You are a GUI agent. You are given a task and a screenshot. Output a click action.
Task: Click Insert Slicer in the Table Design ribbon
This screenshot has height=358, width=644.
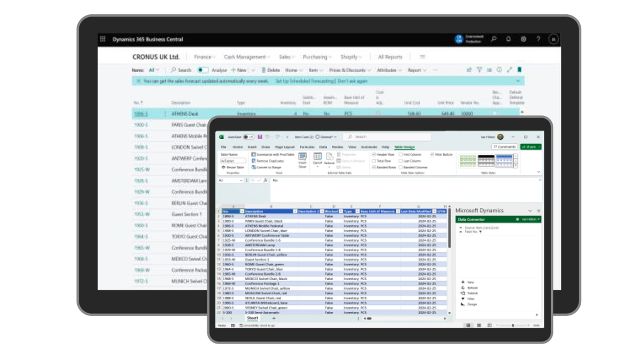[302, 160]
